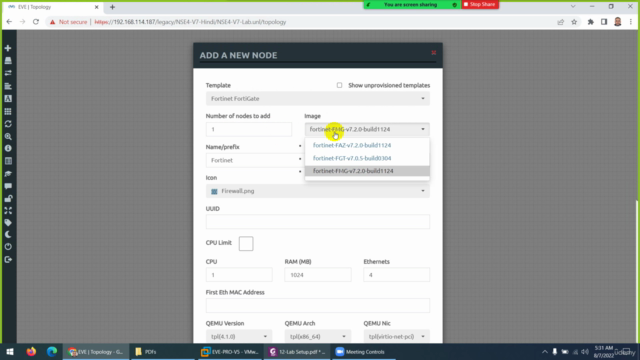Open Firefox from the taskbar
The height and width of the screenshot is (360, 640).
(x=31, y=351)
